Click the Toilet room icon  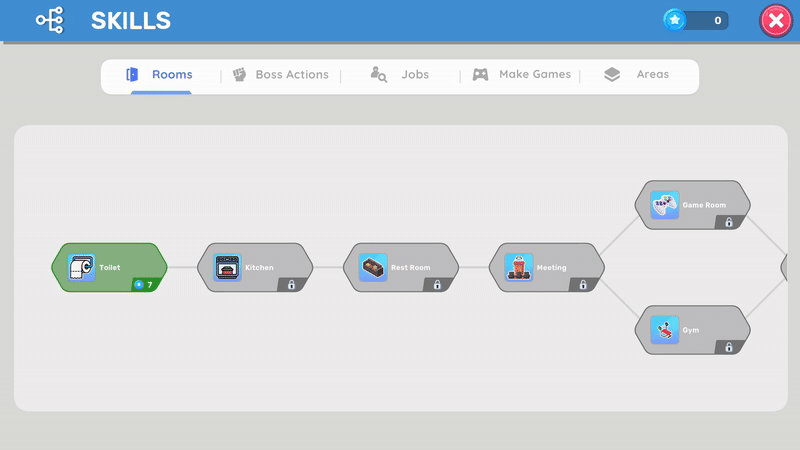[x=81, y=268]
